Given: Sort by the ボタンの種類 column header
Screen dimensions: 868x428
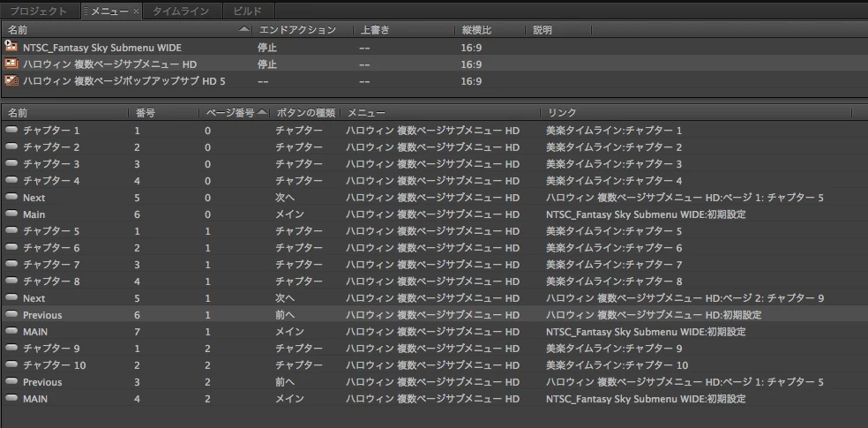Looking at the screenshot, I should pyautogui.click(x=305, y=112).
